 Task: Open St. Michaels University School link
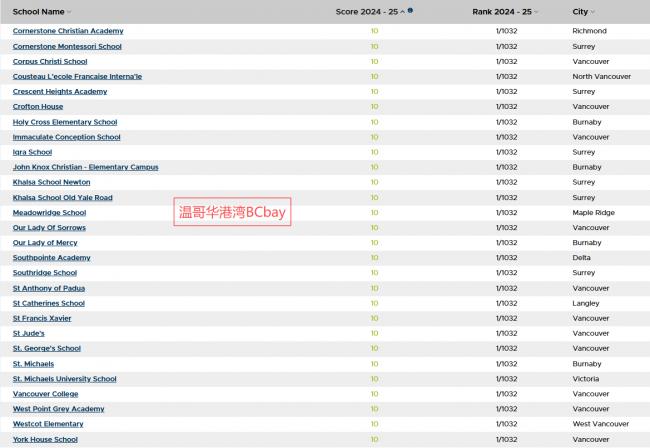64,379
